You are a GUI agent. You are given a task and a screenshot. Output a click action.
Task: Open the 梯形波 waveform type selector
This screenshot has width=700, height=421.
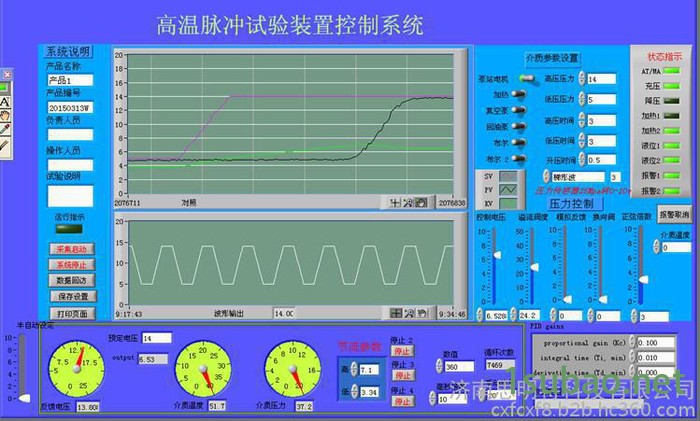click(578, 177)
